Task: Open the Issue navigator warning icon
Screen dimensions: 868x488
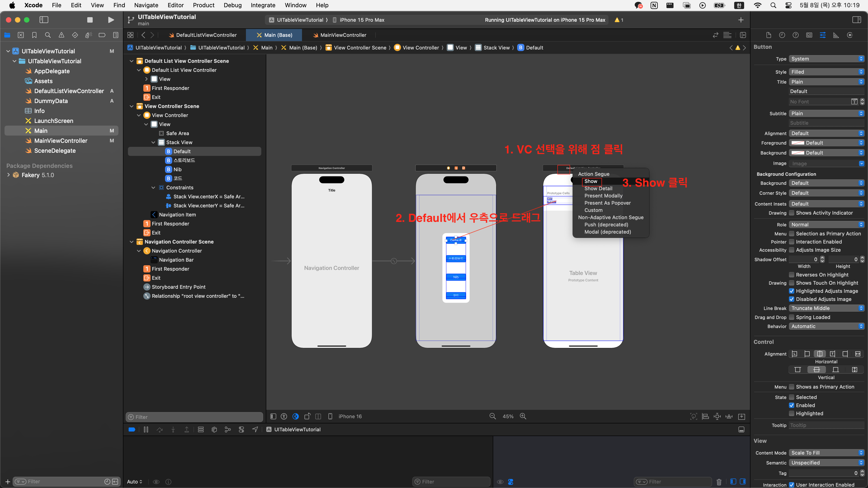Action: click(x=61, y=35)
